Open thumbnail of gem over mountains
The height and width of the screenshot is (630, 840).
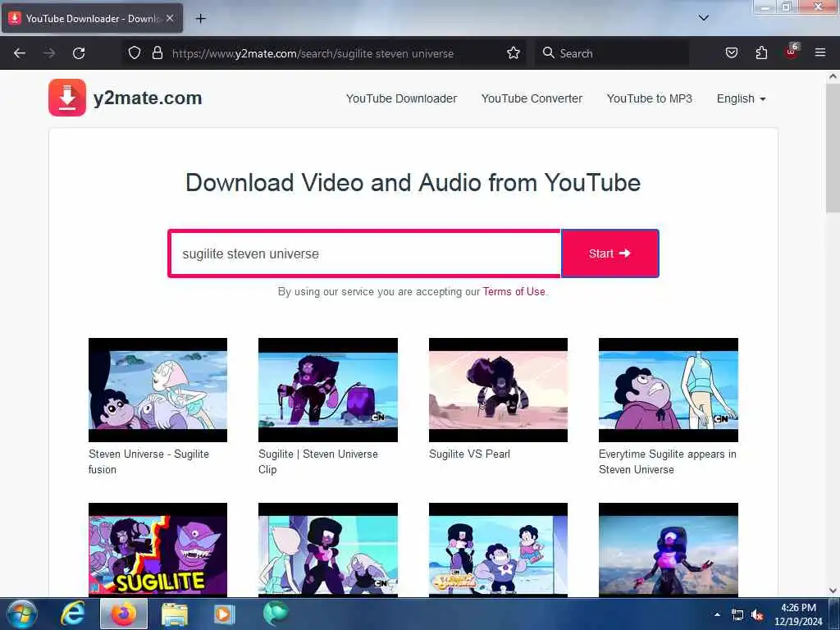[x=668, y=550]
